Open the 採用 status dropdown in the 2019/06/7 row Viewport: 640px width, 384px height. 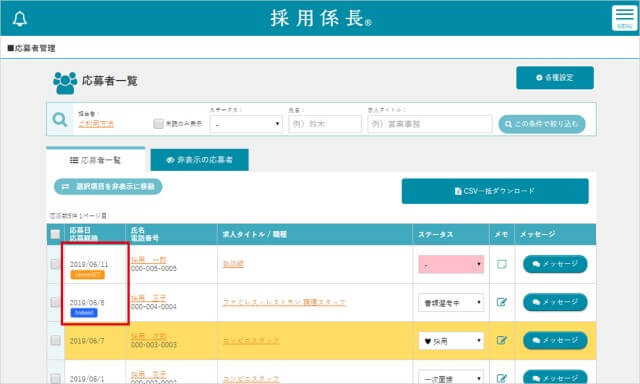451,341
